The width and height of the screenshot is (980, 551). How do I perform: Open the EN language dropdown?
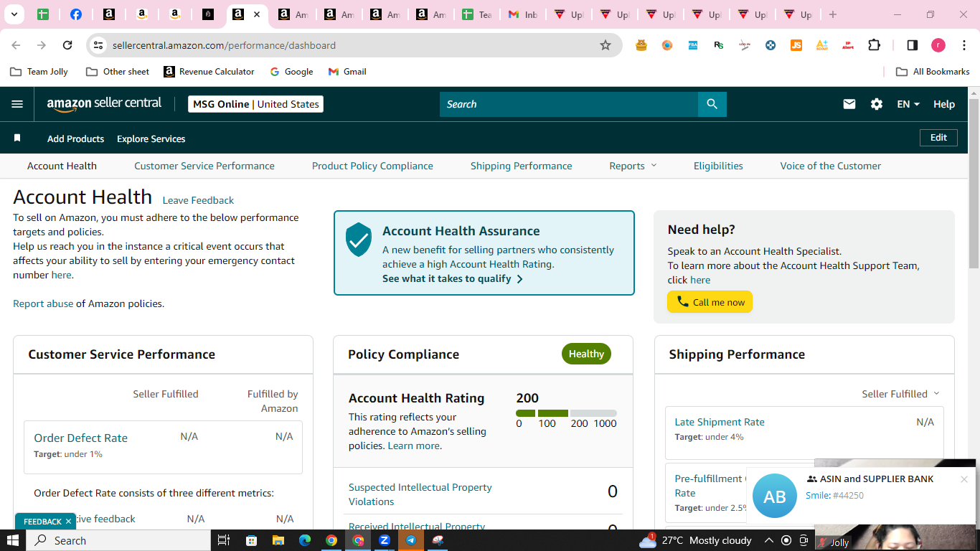point(908,104)
